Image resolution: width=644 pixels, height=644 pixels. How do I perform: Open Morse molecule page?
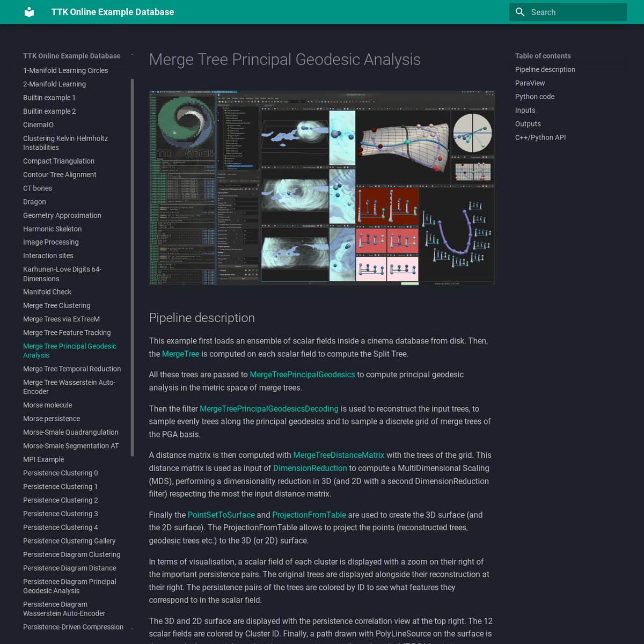tap(47, 405)
